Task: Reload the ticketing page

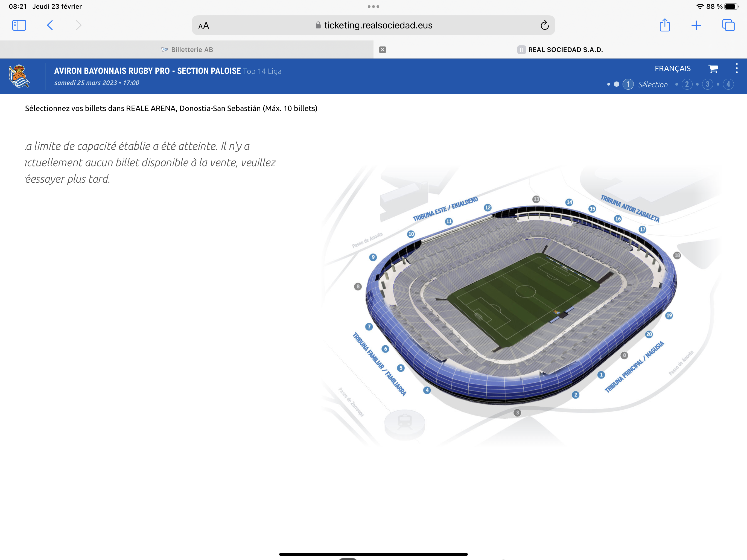Action: (x=544, y=25)
